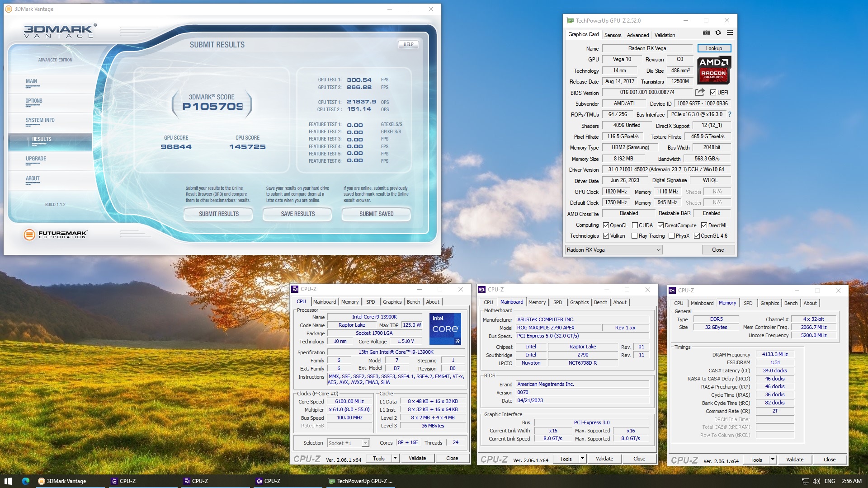The image size is (868, 488).
Task: Open SPD tab in CPU tab window
Action: tap(370, 302)
